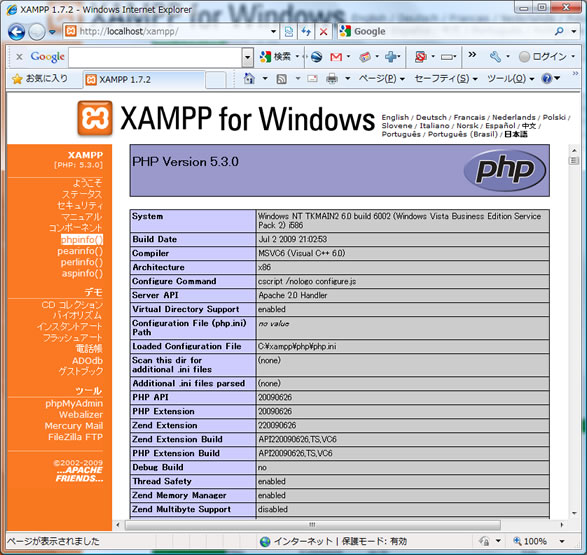The width and height of the screenshot is (587, 555).
Task: Refresh the page with the blue arrows icon
Action: 306,31
